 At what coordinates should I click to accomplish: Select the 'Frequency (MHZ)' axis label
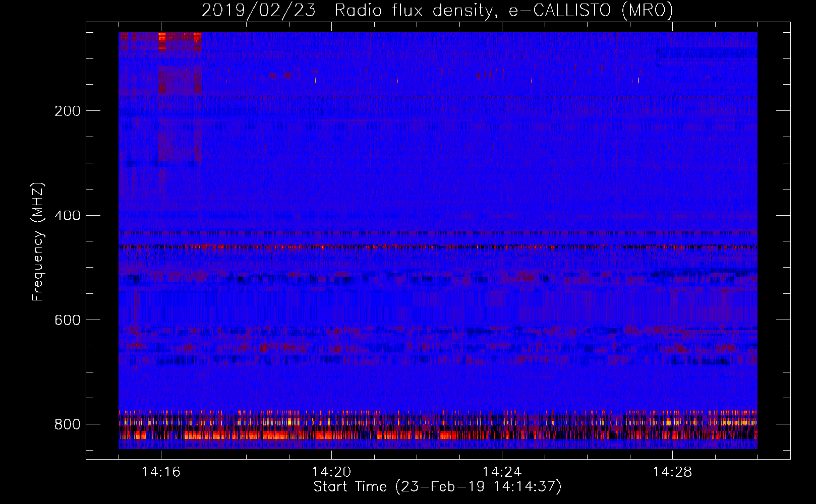tap(38, 241)
